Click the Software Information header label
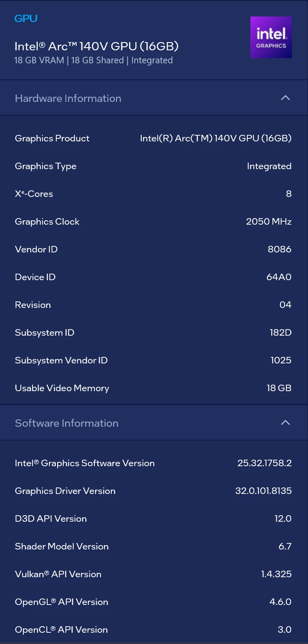Viewport: 308px width, 644px height. point(67,423)
